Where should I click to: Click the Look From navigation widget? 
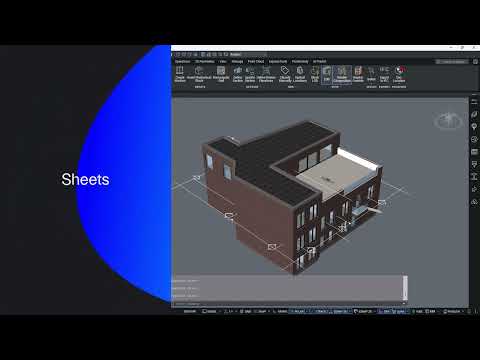click(449, 121)
